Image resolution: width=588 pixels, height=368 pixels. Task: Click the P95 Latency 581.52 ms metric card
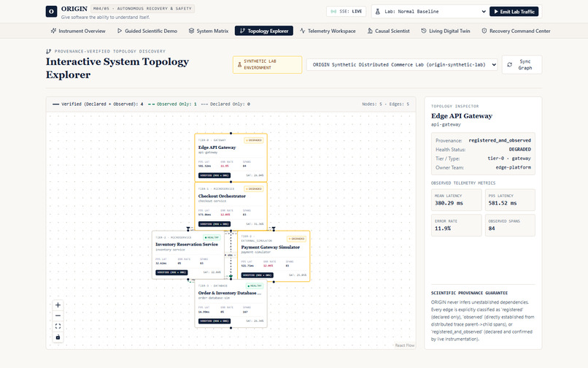(x=510, y=200)
